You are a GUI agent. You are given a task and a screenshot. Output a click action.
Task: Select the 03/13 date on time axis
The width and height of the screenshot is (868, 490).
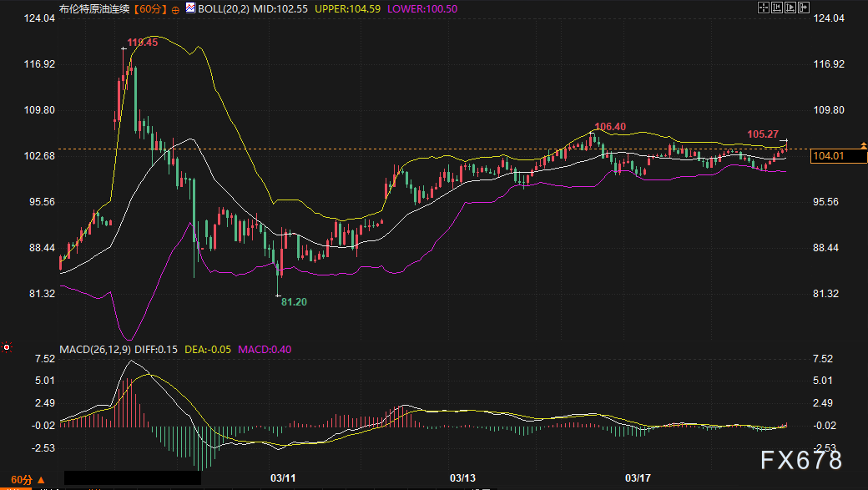tap(462, 478)
